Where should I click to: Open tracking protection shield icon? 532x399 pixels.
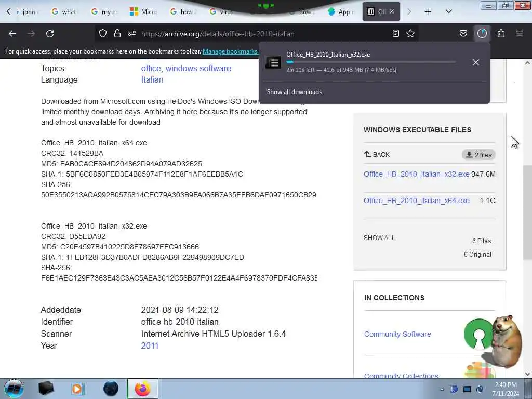pyautogui.click(x=103, y=34)
